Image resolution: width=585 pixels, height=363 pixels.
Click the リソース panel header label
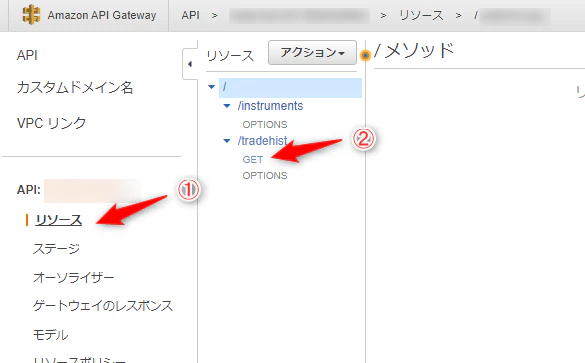coord(230,56)
